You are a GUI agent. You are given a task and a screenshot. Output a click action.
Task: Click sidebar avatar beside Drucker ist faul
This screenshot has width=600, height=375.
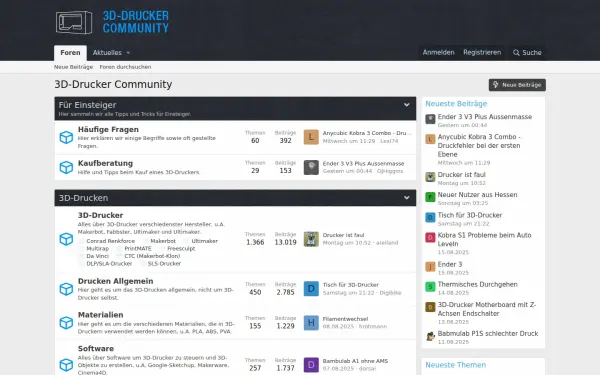[430, 177]
